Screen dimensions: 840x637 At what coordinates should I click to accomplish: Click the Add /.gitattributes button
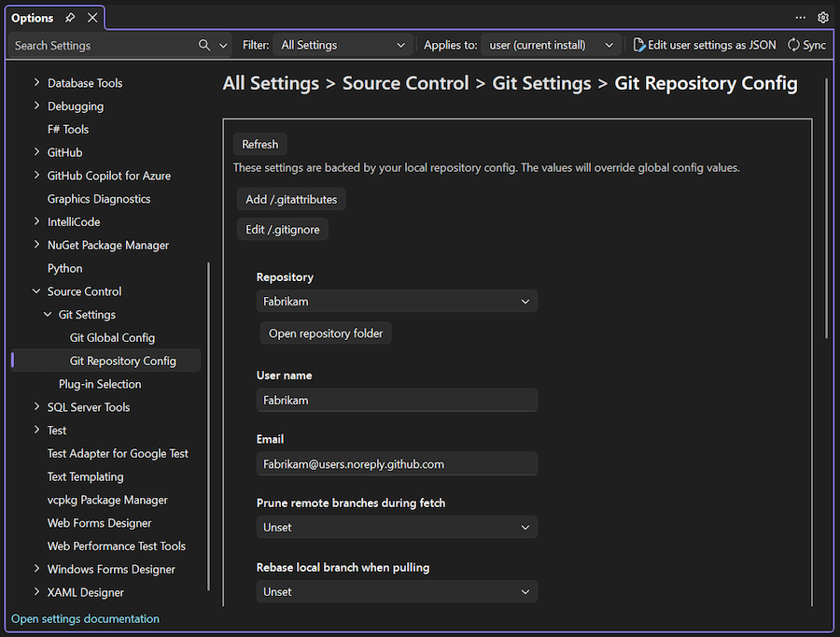point(290,199)
